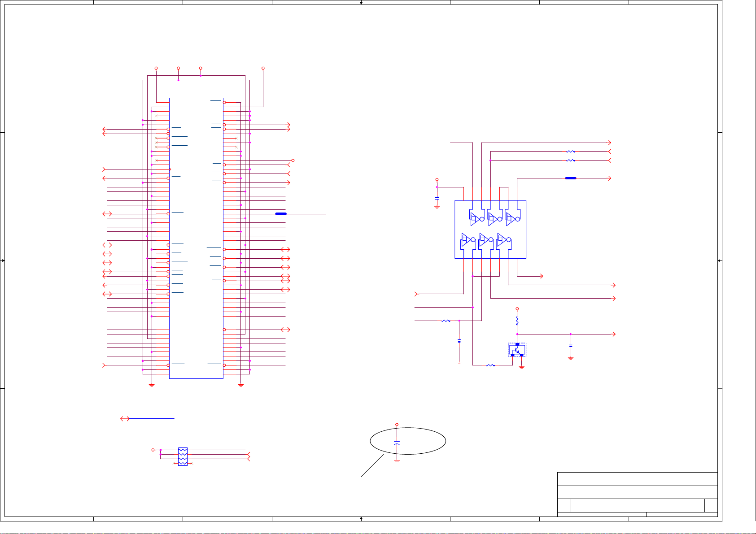
Task: Click the sideways ground symbol below the inverter IC
Action: (x=542, y=276)
